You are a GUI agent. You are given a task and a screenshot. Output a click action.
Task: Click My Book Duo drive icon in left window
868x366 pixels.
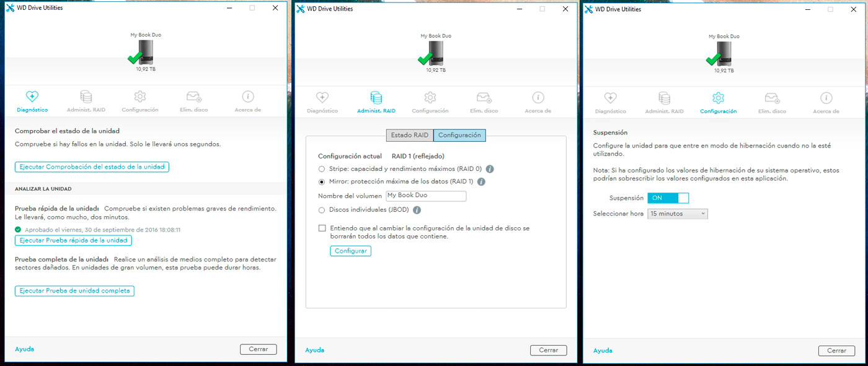click(x=143, y=53)
